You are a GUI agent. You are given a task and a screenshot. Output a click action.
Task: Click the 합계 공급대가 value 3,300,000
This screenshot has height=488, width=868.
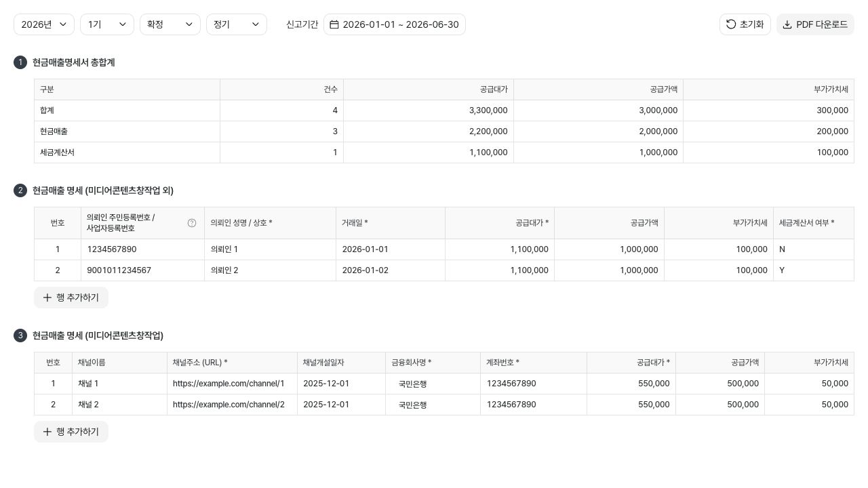(488, 110)
